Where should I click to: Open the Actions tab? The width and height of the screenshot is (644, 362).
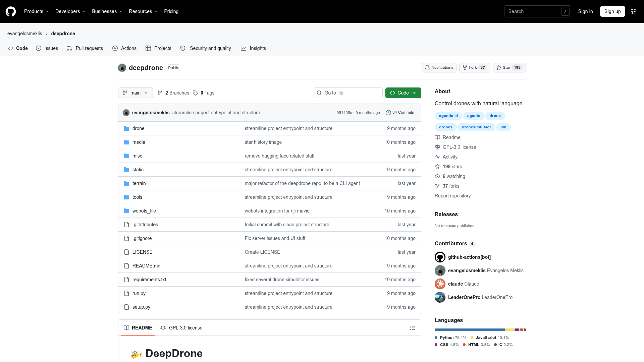tap(124, 48)
